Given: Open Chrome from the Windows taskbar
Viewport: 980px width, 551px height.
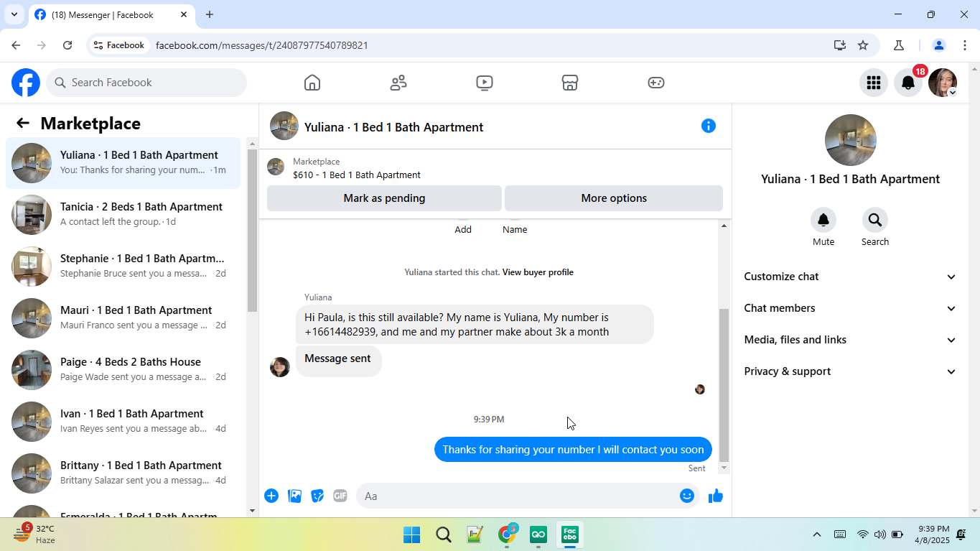Looking at the screenshot, I should tap(508, 534).
